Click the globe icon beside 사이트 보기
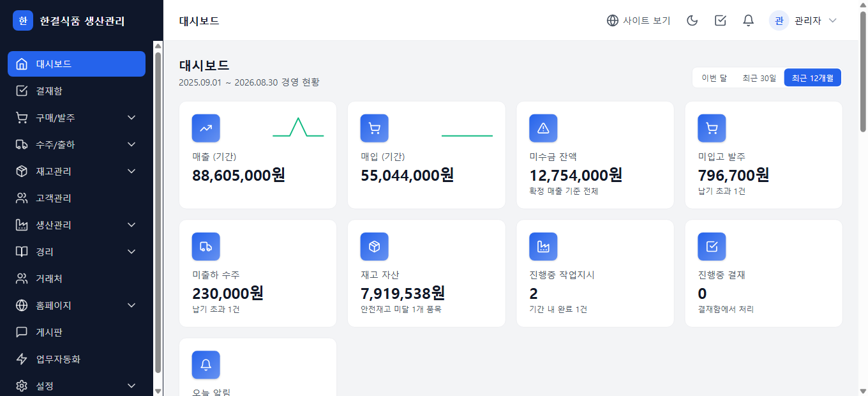Image resolution: width=868 pixels, height=396 pixels. [613, 20]
